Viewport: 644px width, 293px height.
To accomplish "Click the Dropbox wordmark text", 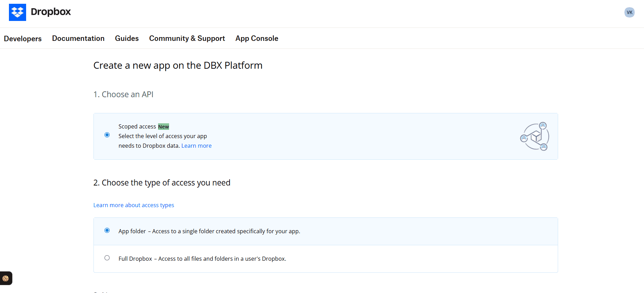I will pos(51,12).
